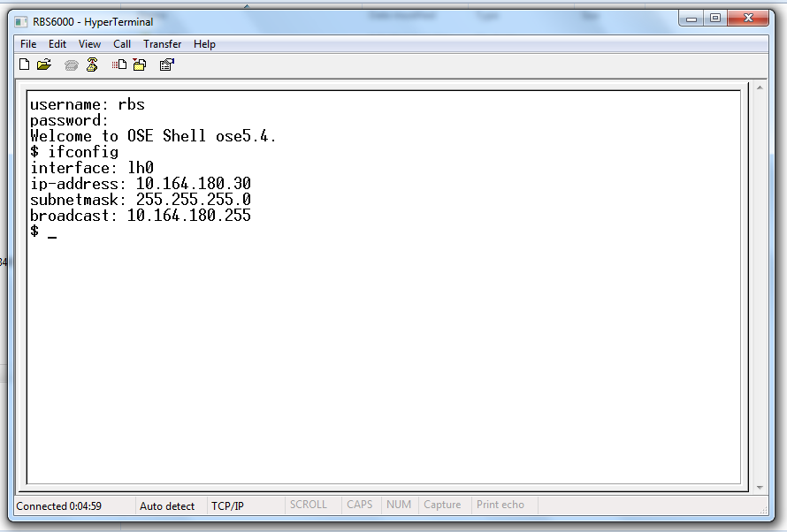The image size is (787, 532).
Task: Toggle Capture mode in the status bar
Action: tap(442, 505)
